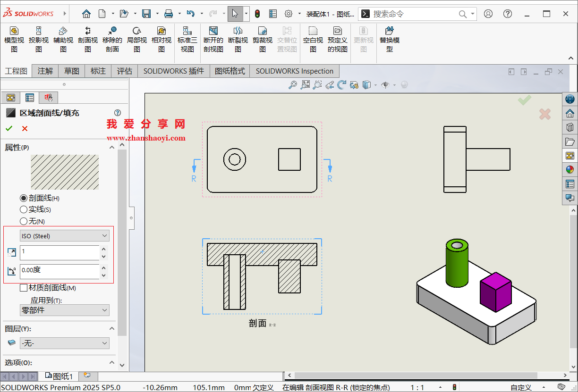Click the Save icon
578x392 pixels.
[146, 14]
